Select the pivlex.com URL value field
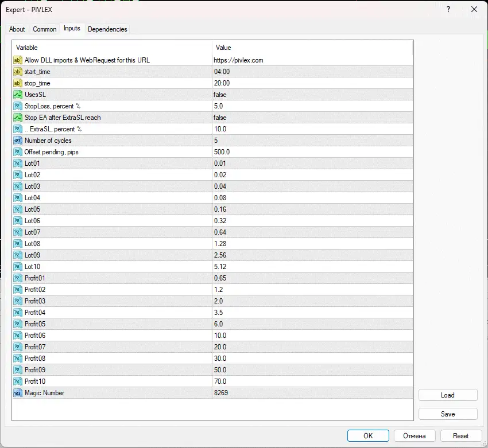Viewport: 488px width, 448px height. coord(238,60)
